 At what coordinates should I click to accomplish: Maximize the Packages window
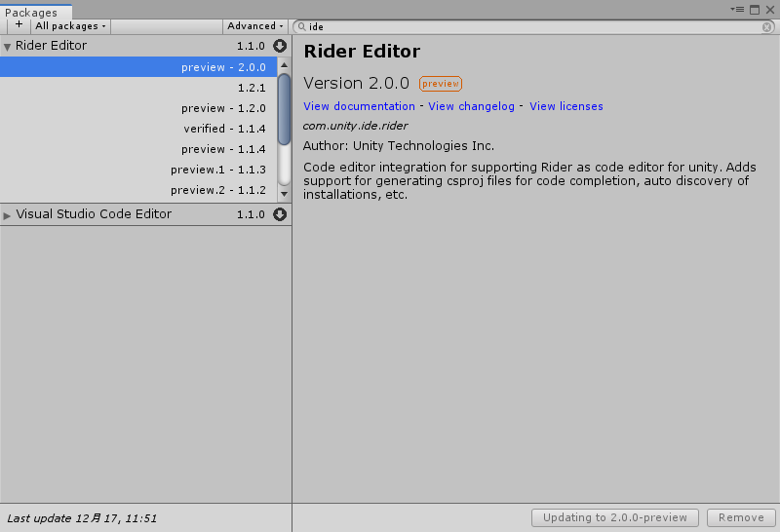pyautogui.click(x=755, y=10)
